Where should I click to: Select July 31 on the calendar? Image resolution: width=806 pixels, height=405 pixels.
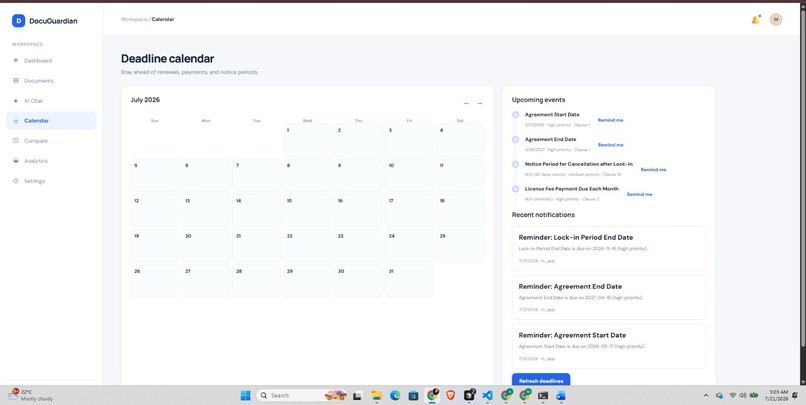point(409,281)
